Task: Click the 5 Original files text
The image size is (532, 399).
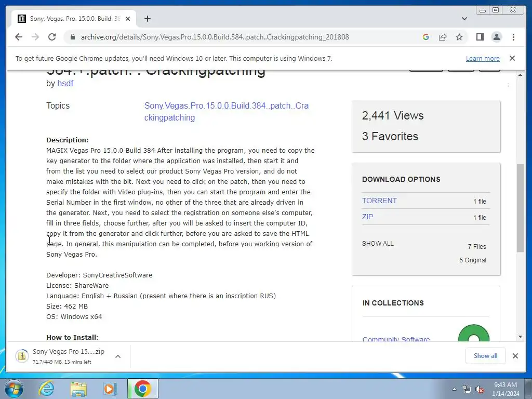Action: pyautogui.click(x=473, y=260)
